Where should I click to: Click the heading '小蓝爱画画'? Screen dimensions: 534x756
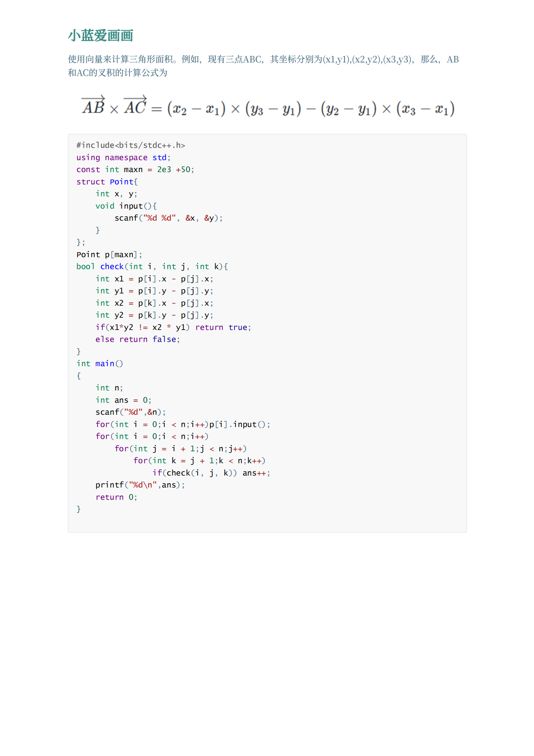(x=100, y=36)
